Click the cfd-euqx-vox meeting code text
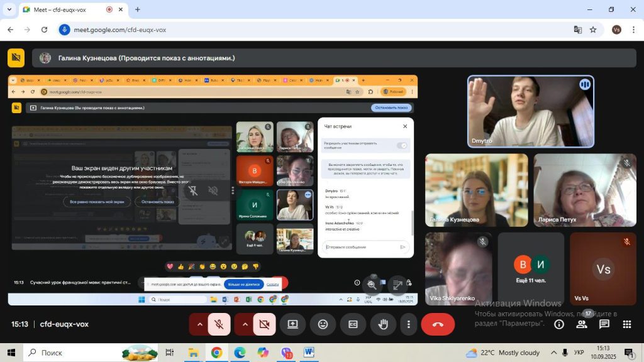Viewport: 644px width, 362px height. (x=64, y=324)
